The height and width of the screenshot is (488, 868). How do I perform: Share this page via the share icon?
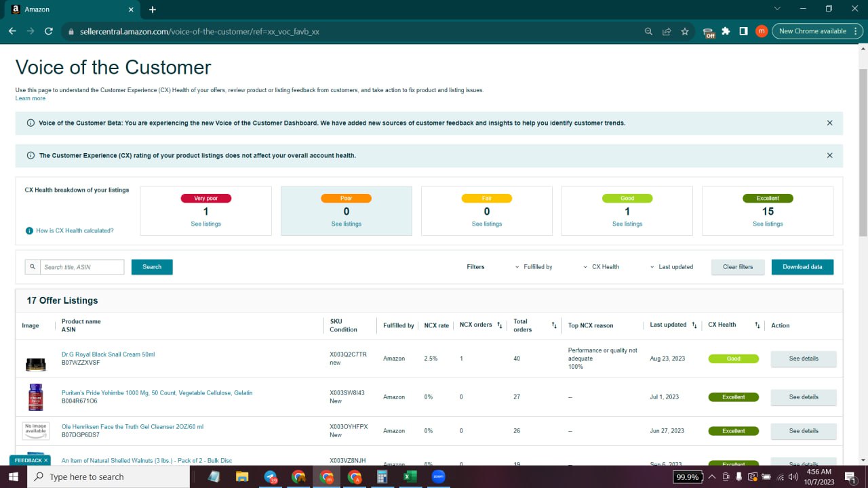(x=667, y=31)
